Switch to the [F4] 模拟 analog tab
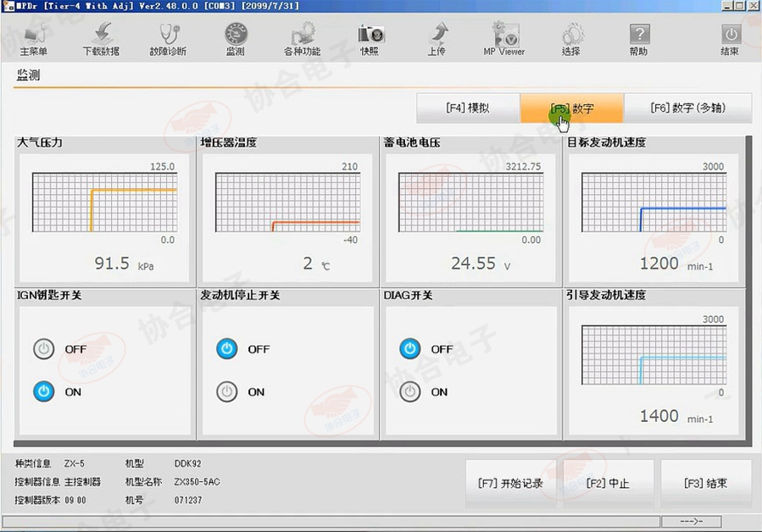 point(467,108)
